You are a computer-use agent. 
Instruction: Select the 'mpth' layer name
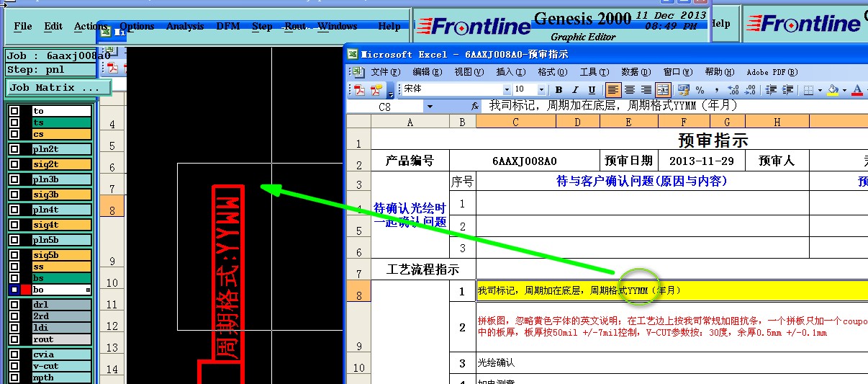[62, 378]
